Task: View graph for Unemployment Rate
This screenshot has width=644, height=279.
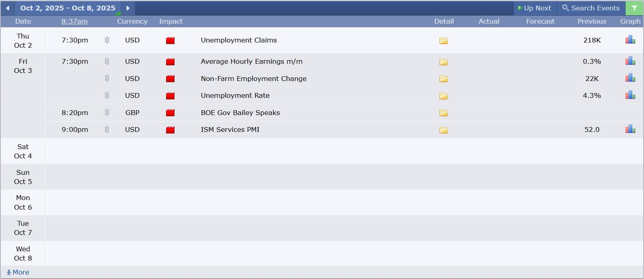Action: point(630,95)
